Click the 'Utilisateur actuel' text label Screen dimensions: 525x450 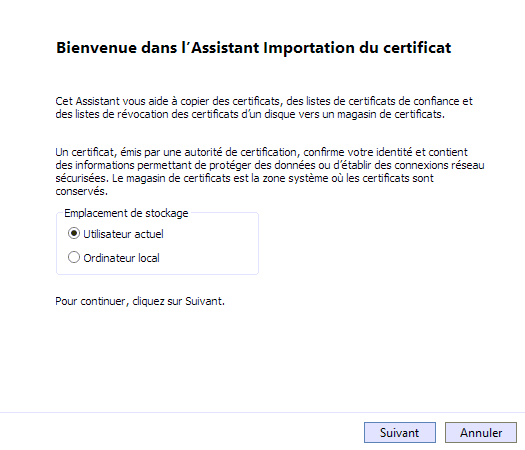click(123, 234)
